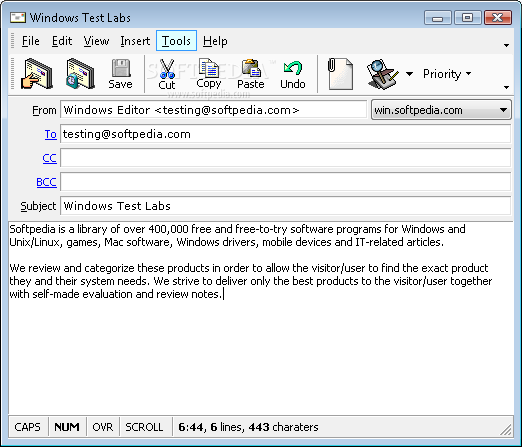The height and width of the screenshot is (447, 522).
Task: Close the Windows Test Labs window
Action: tap(497, 18)
